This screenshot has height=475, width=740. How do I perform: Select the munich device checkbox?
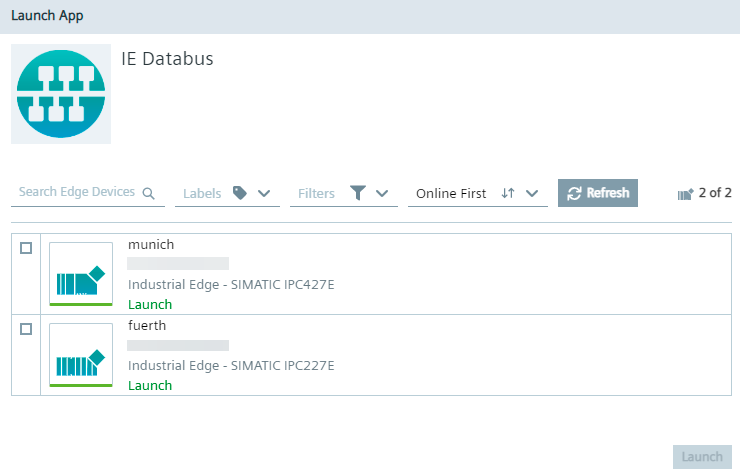point(26,248)
